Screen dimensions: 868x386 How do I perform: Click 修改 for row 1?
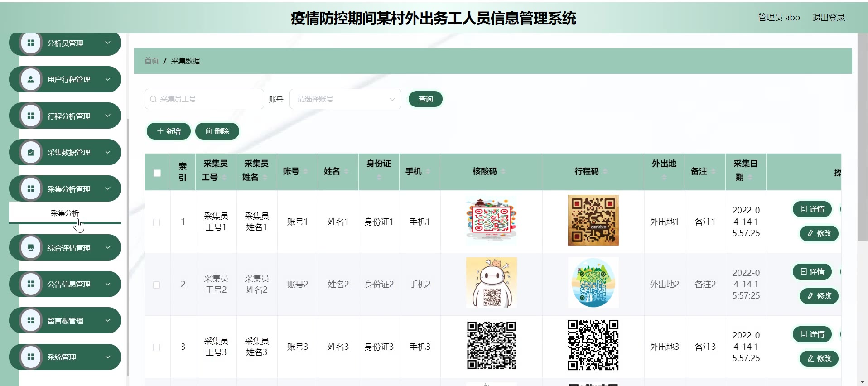point(819,233)
